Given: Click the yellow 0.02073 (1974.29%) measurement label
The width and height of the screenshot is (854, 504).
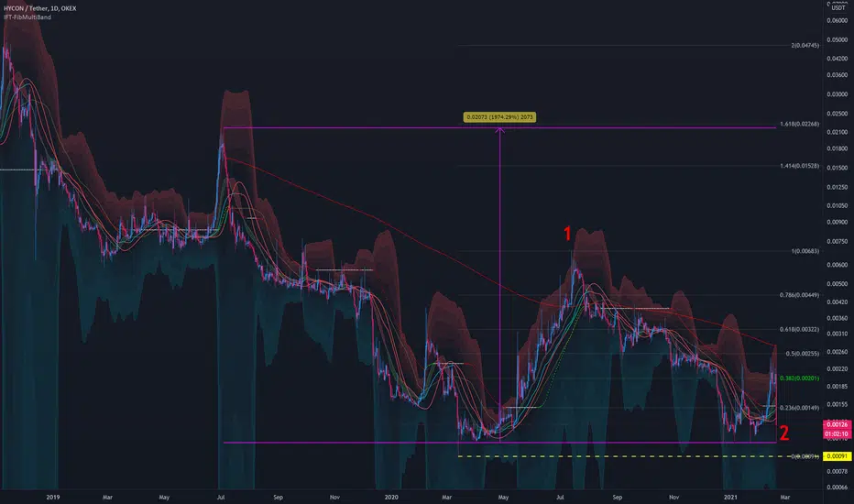Looking at the screenshot, I should pyautogui.click(x=499, y=117).
